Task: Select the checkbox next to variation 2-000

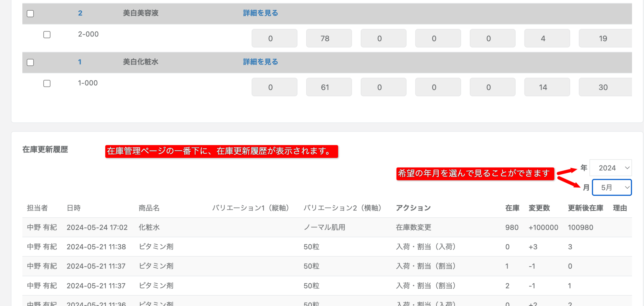Action: tap(47, 35)
